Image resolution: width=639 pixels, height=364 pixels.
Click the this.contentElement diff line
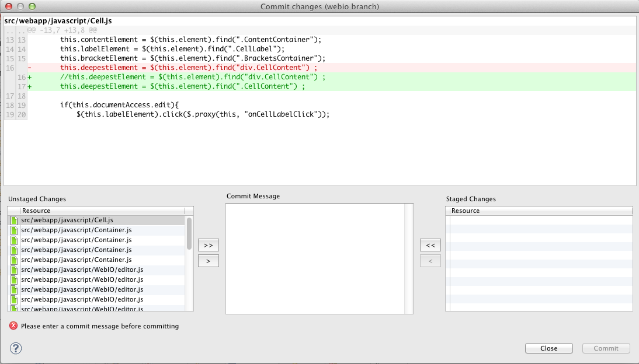[191, 40]
